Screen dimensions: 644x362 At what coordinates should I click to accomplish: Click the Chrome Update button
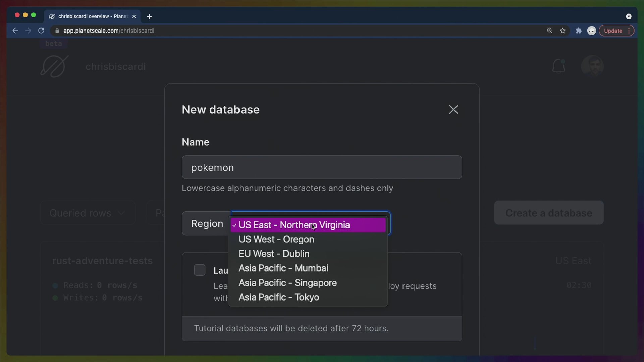(x=613, y=31)
